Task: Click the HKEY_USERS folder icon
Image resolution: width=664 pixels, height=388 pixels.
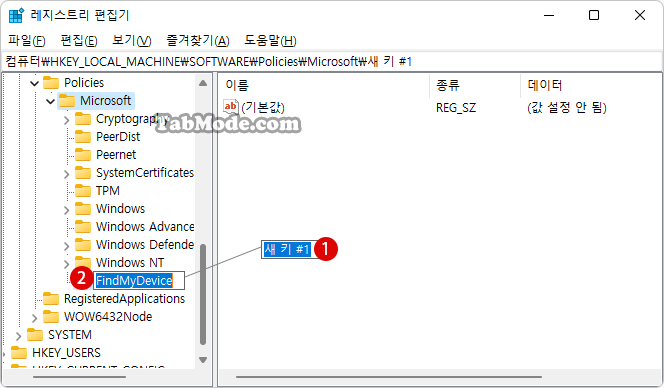Action: point(19,352)
